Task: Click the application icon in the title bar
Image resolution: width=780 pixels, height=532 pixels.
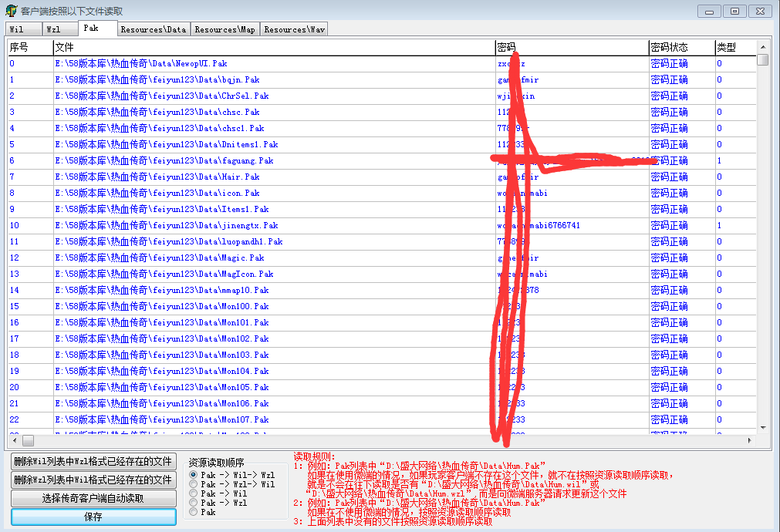Action: [x=11, y=11]
